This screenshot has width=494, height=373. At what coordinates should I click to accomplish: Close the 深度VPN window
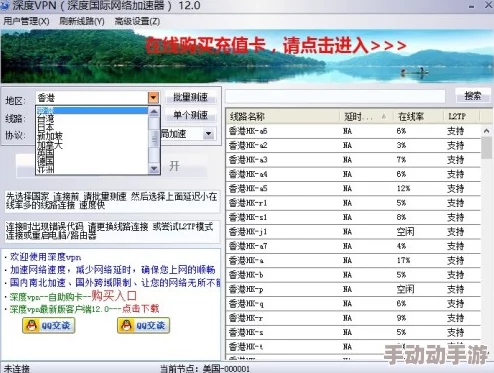pos(489,6)
